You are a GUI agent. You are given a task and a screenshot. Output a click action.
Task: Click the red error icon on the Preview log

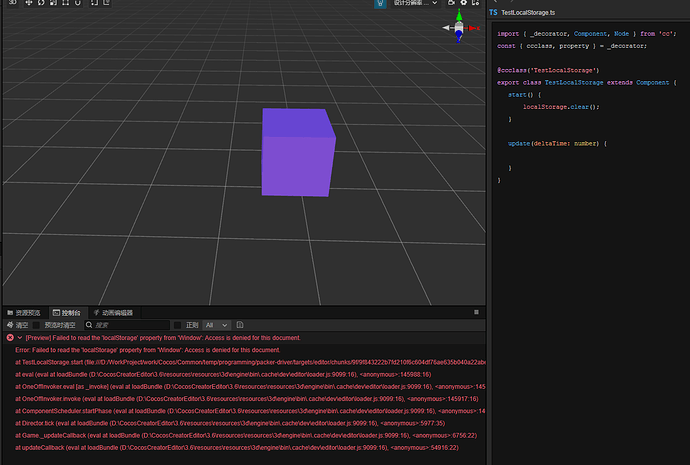(10, 337)
